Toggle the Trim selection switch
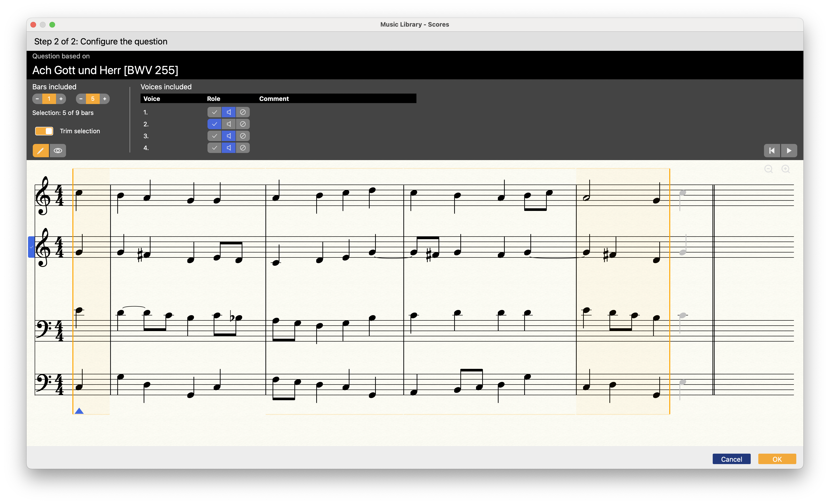This screenshot has height=504, width=830. tap(44, 131)
